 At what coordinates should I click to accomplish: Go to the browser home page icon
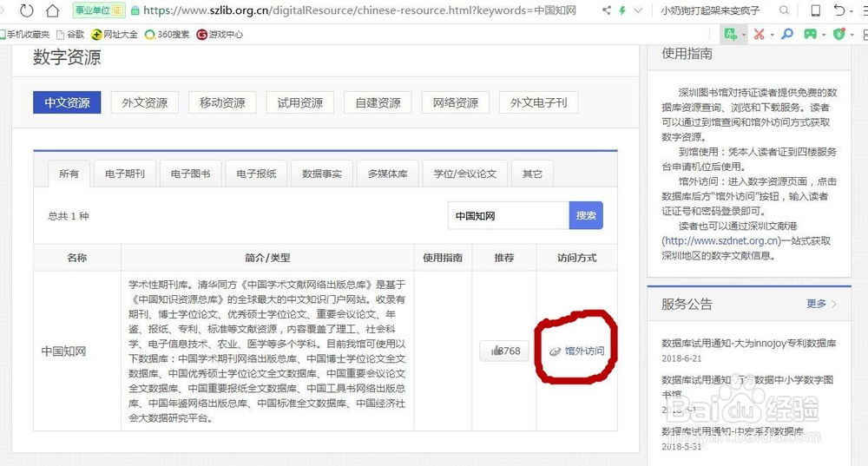pyautogui.click(x=52, y=10)
